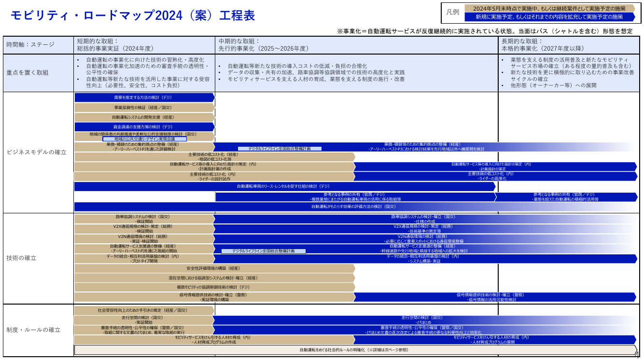
Task: Click the "凡例" legend label
Action: (x=453, y=12)
